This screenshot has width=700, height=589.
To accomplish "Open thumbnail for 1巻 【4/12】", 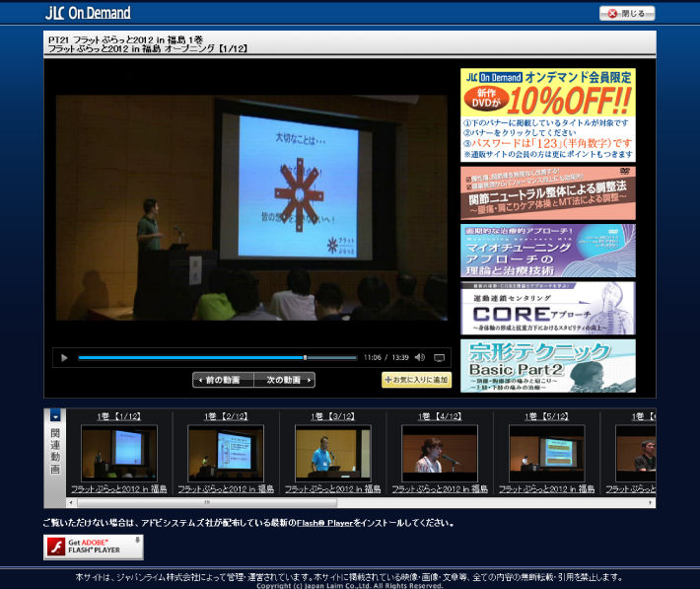I will 440,453.
